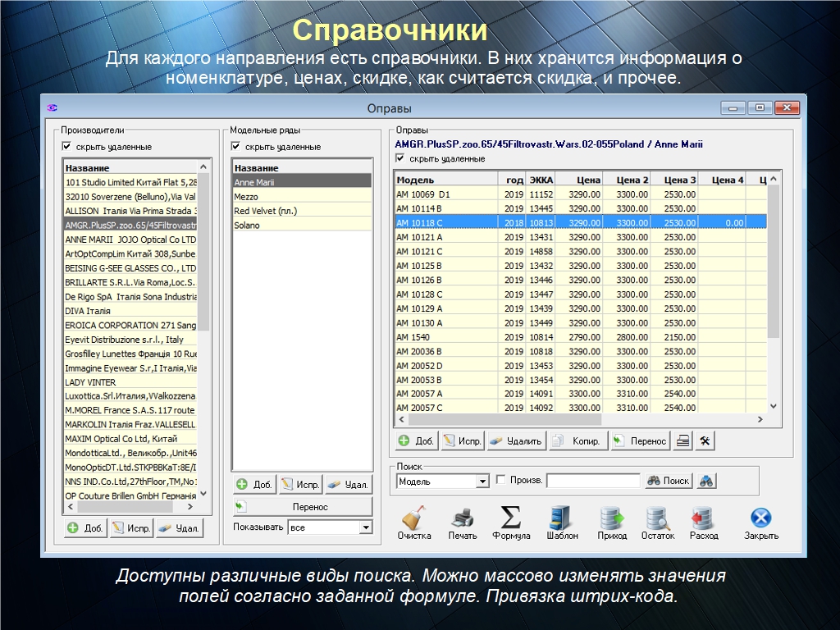The width and height of the screenshot is (840, 630).
Task: Click binoculars icon right of Поиск button
Action: 706,482
